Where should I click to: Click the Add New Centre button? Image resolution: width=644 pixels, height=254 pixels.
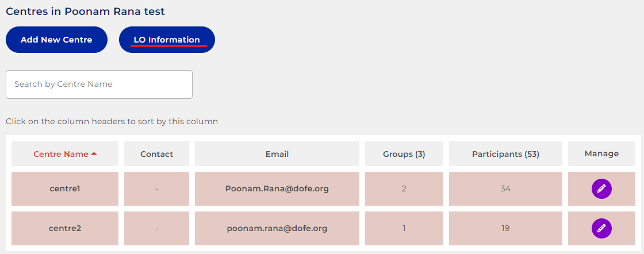click(x=56, y=40)
